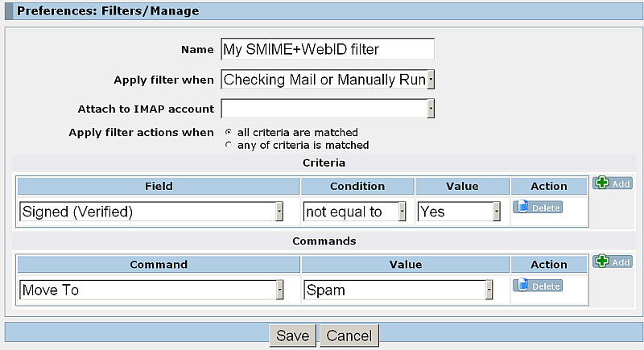Open the 'Spam' folder value dropdown

398,290
